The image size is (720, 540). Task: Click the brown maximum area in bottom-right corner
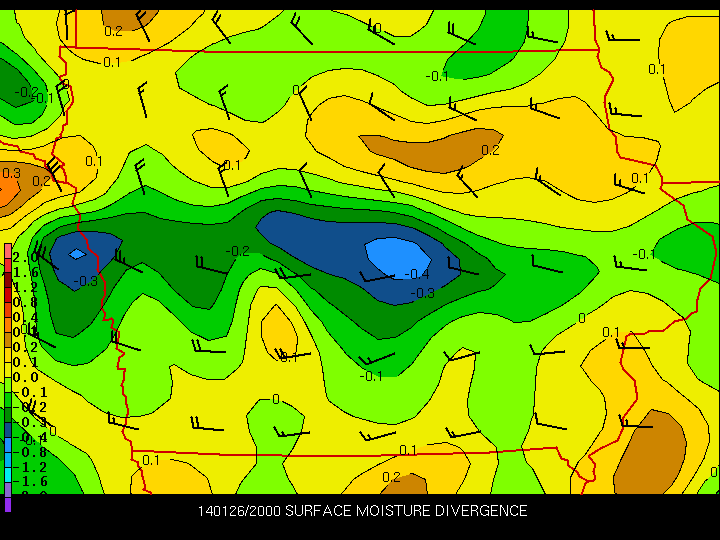[x=650, y=450]
